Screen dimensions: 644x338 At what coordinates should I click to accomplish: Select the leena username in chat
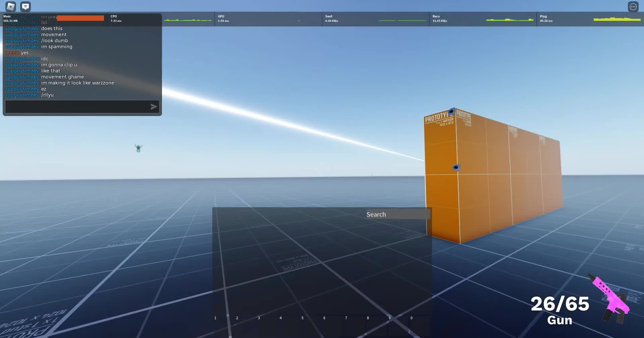point(12,53)
